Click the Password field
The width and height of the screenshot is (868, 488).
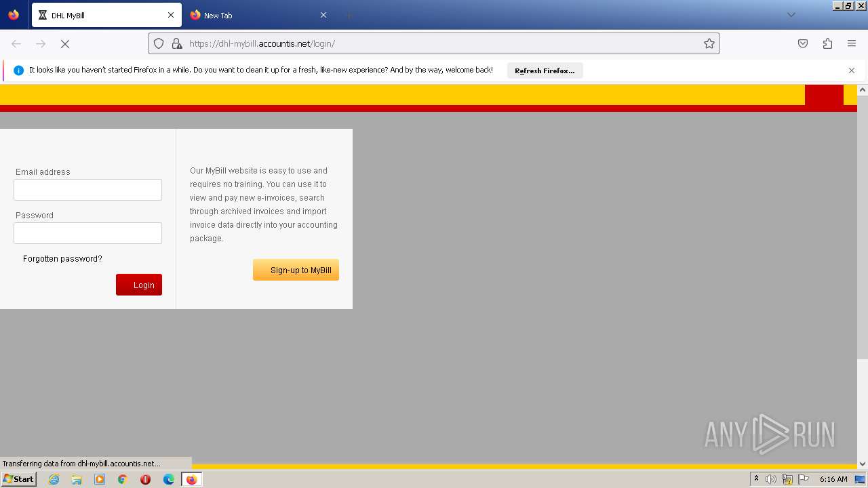(87, 233)
